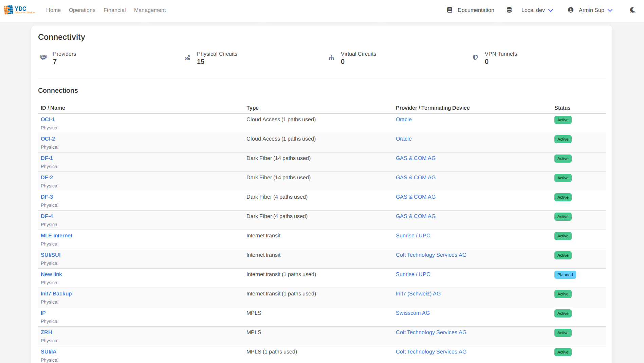
Task: Click the Active badge in OCI-1 row
Action: (563, 120)
